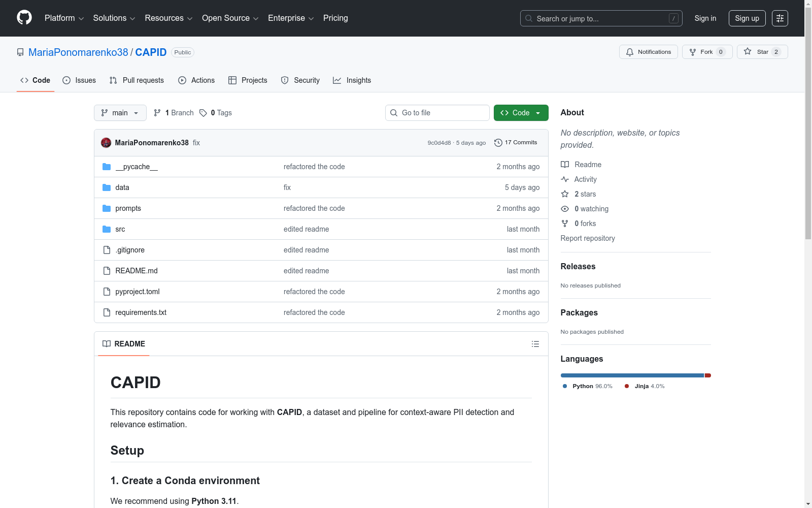Click the branch icon beside 1 Branch
812x508 pixels.
(x=157, y=113)
